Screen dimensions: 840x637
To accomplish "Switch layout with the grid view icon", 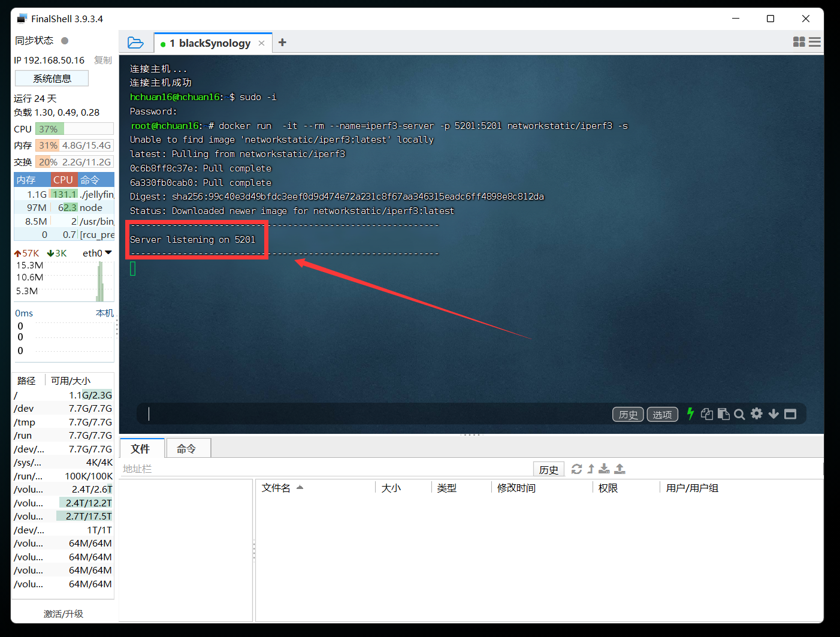I will tap(799, 42).
